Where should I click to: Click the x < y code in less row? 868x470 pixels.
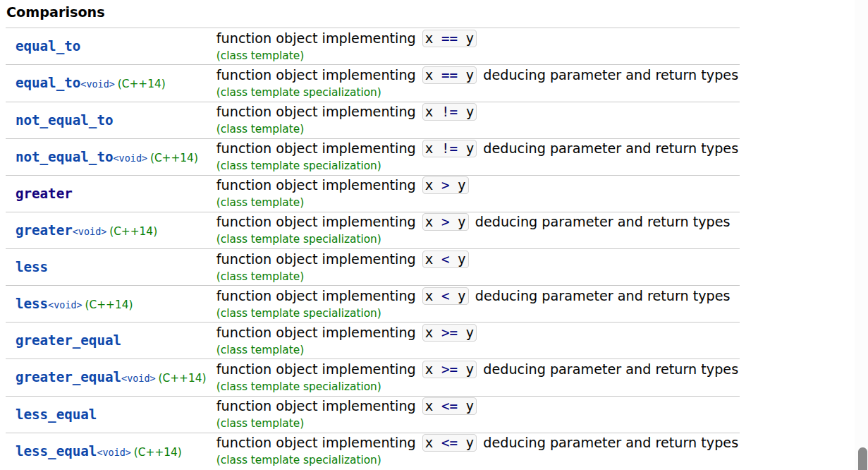445,260
